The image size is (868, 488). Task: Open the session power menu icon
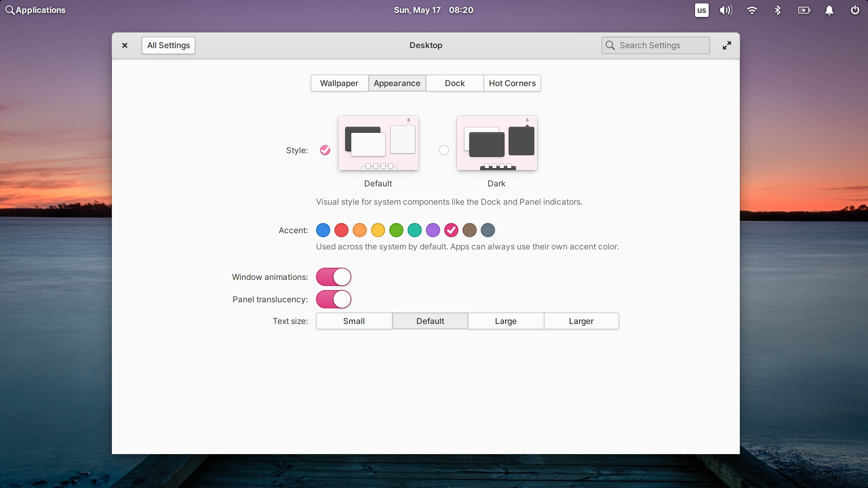click(x=855, y=10)
